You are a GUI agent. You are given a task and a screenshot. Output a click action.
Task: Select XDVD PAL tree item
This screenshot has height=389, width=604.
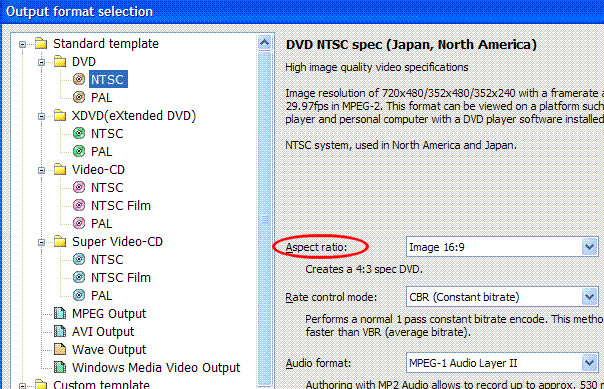click(x=101, y=151)
